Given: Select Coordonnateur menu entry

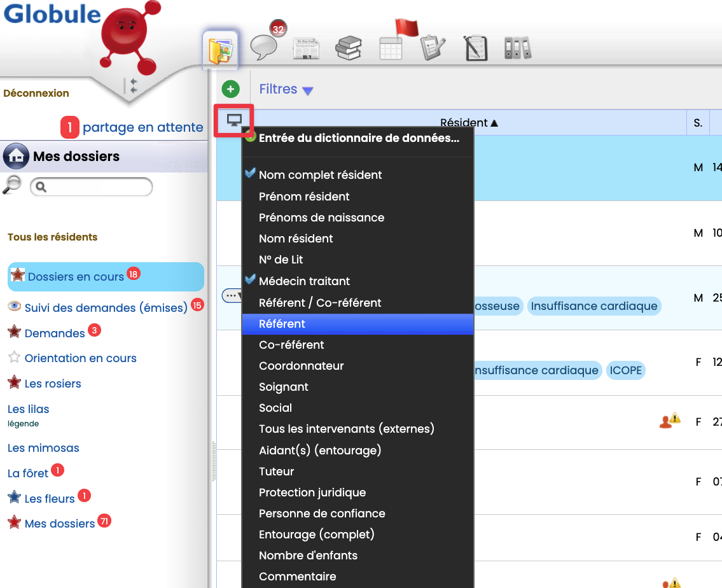Looking at the screenshot, I should 301,366.
